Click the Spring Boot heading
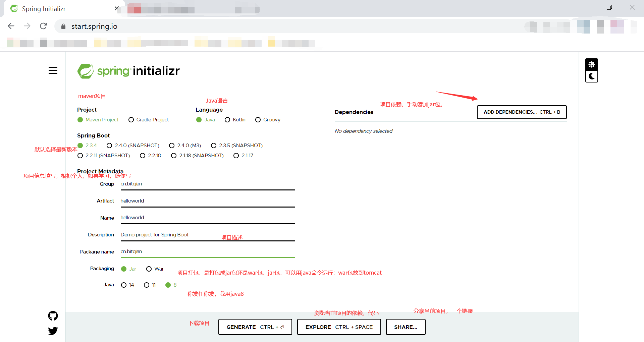This screenshot has height=342, width=644. point(94,135)
